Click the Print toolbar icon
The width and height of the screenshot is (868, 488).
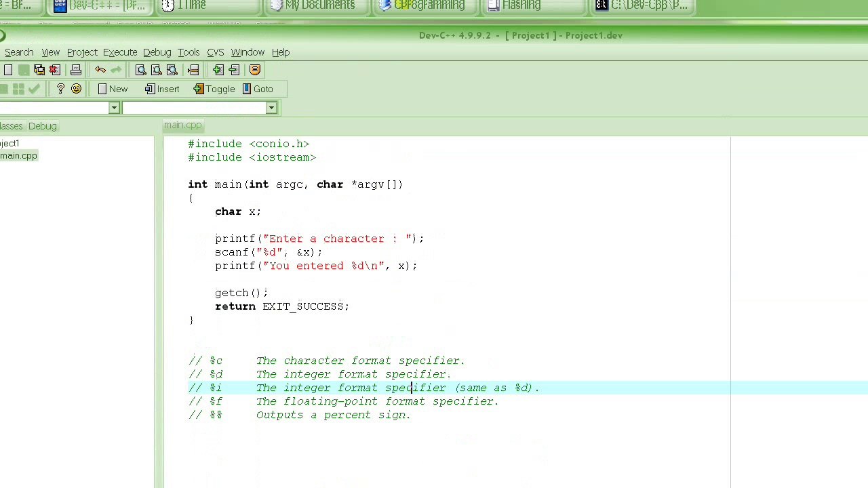coord(76,70)
